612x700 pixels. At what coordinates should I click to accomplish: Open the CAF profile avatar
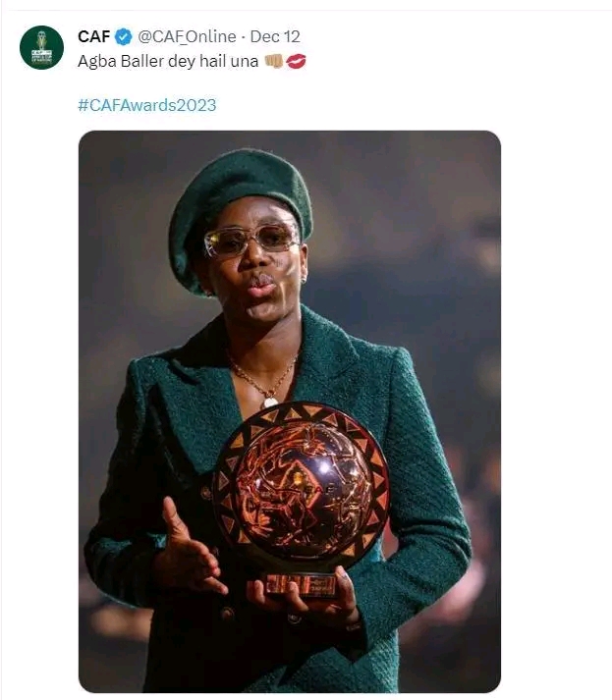pos(41,47)
